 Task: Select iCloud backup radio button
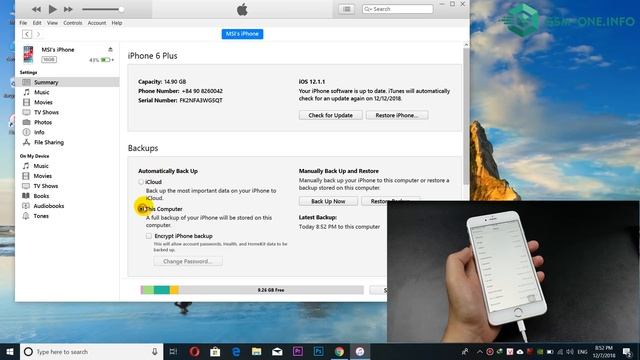(141, 182)
